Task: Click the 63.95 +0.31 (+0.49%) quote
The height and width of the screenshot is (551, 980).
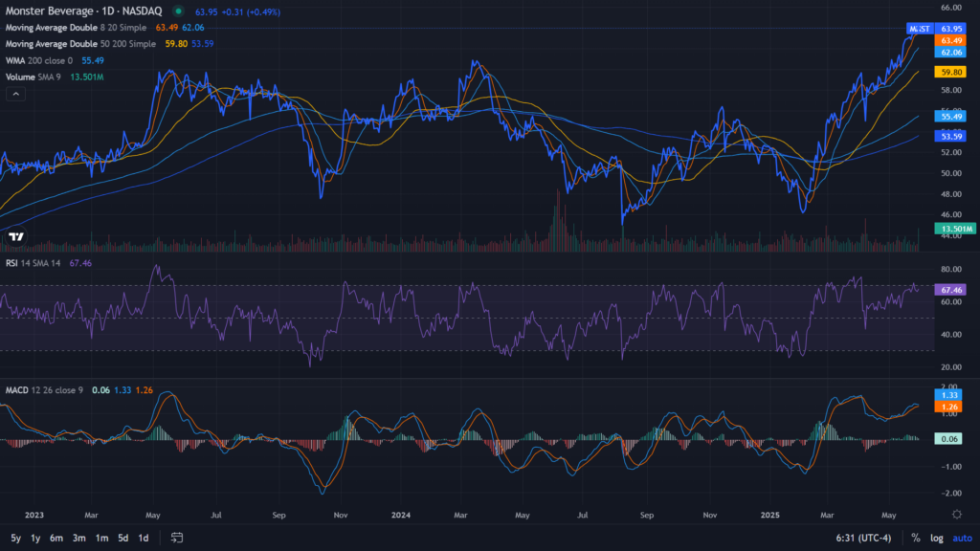Action: coord(237,11)
